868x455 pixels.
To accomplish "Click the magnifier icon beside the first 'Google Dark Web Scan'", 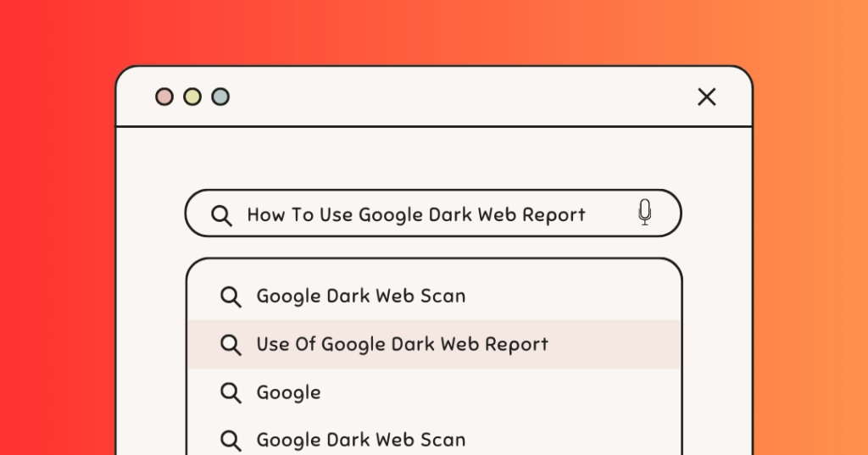I will coord(231,297).
